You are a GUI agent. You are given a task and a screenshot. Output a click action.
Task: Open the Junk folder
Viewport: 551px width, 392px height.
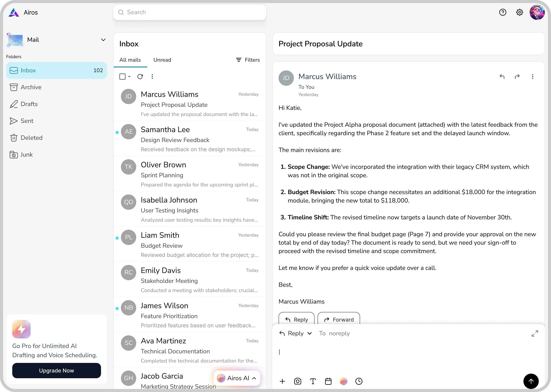point(56,155)
